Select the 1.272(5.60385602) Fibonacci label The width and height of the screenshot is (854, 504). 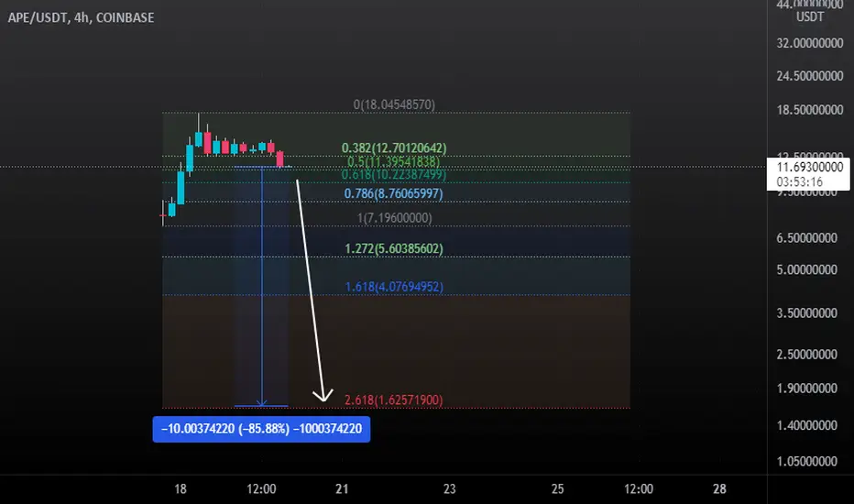(394, 248)
